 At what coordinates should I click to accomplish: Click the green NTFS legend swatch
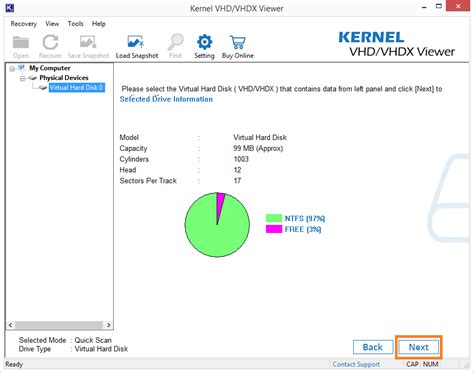(274, 218)
